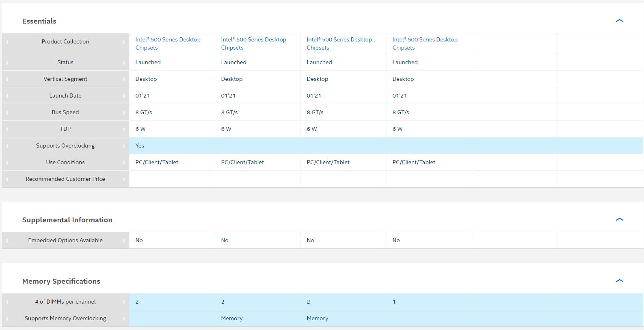Click the right arrow beside Embedded Options Available
This screenshot has height=330, width=644.
[124, 241]
